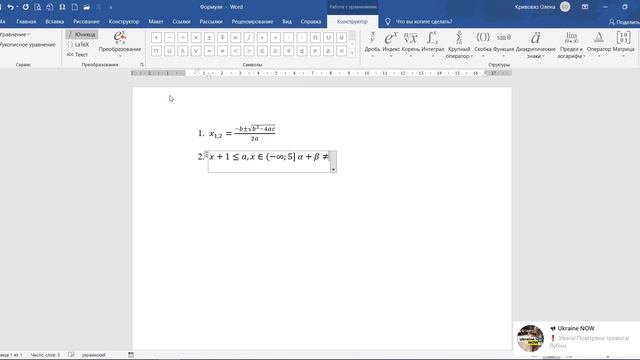
Task: Select Юникод equation format
Action: coord(82,35)
